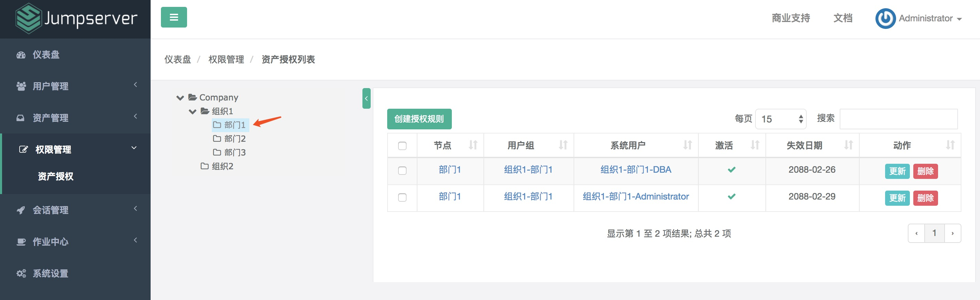Expand the 资产管理 menu arrow
980x300 pixels.
pos(135,116)
